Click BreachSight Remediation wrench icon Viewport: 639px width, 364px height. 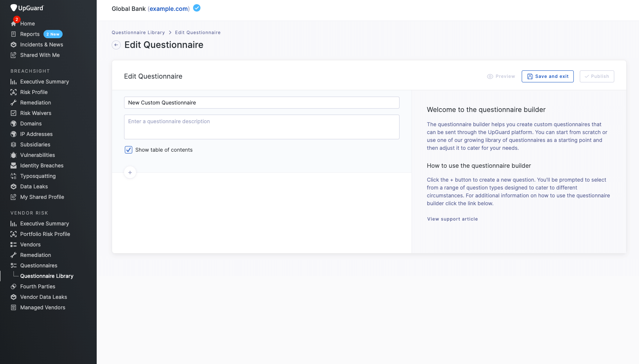[13, 103]
